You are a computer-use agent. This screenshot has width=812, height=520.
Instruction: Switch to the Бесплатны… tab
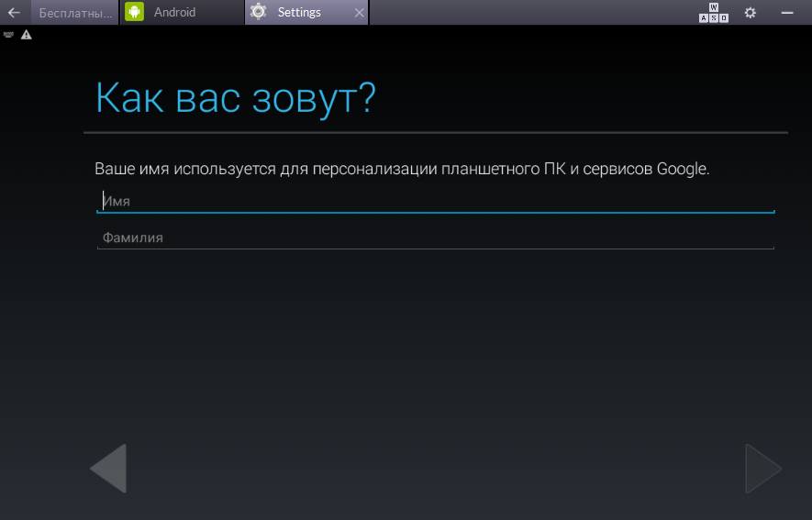(76, 13)
